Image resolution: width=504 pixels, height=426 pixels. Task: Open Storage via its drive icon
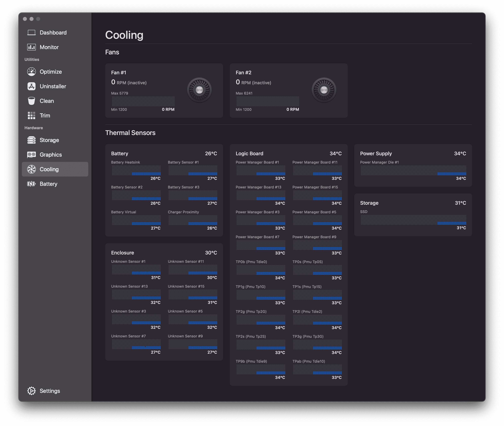click(31, 140)
